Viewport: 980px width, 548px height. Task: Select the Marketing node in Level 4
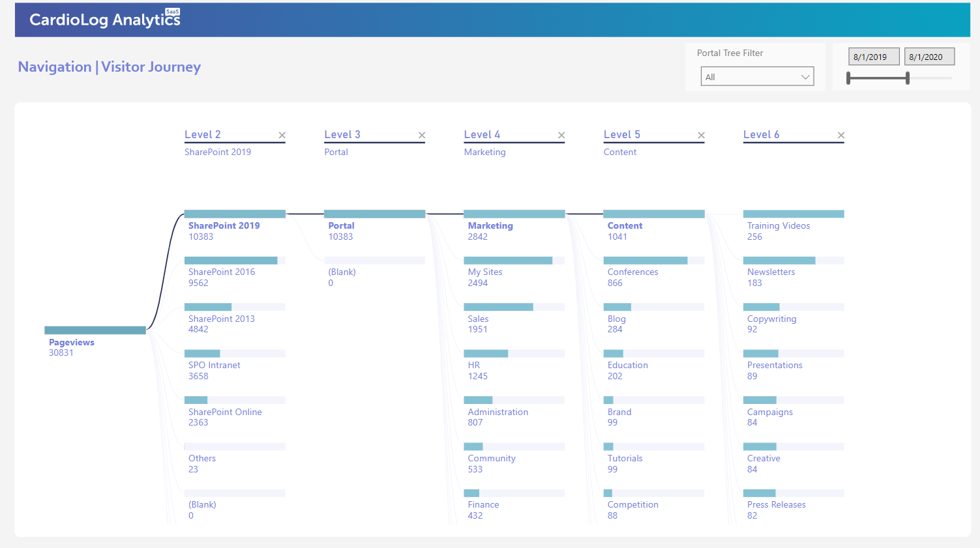tap(514, 214)
